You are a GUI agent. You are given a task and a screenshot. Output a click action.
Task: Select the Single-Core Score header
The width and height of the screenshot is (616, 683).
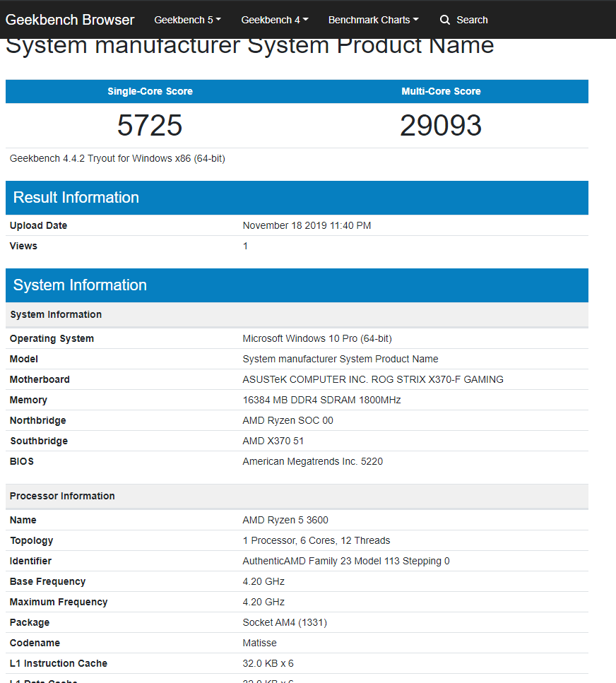click(150, 91)
